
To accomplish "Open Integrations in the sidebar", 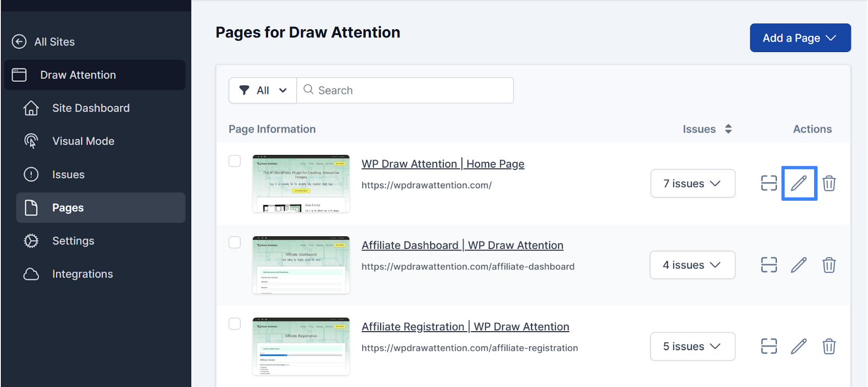I will tap(82, 274).
